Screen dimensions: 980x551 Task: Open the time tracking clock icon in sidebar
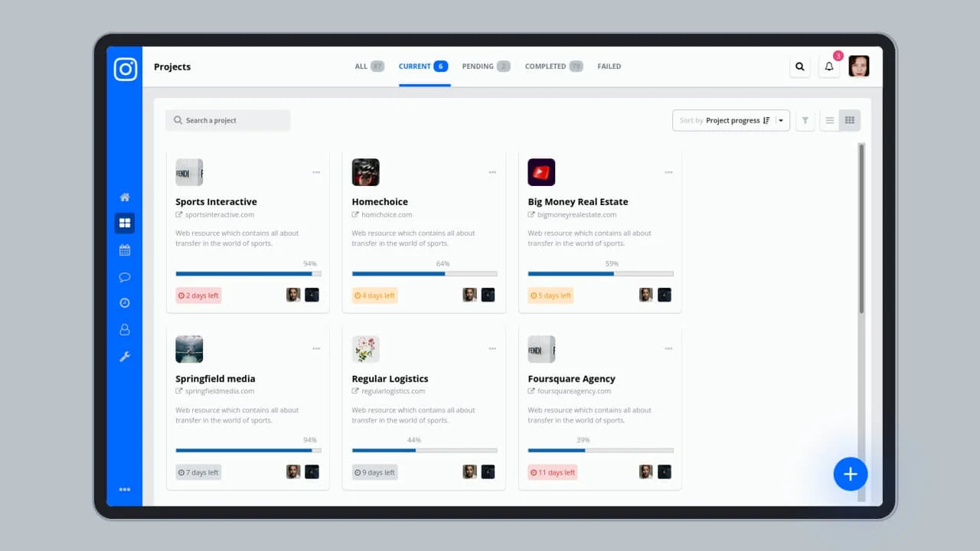pos(125,302)
